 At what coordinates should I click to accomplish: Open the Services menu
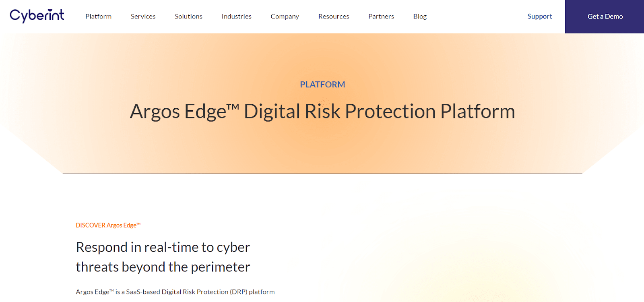tap(143, 17)
